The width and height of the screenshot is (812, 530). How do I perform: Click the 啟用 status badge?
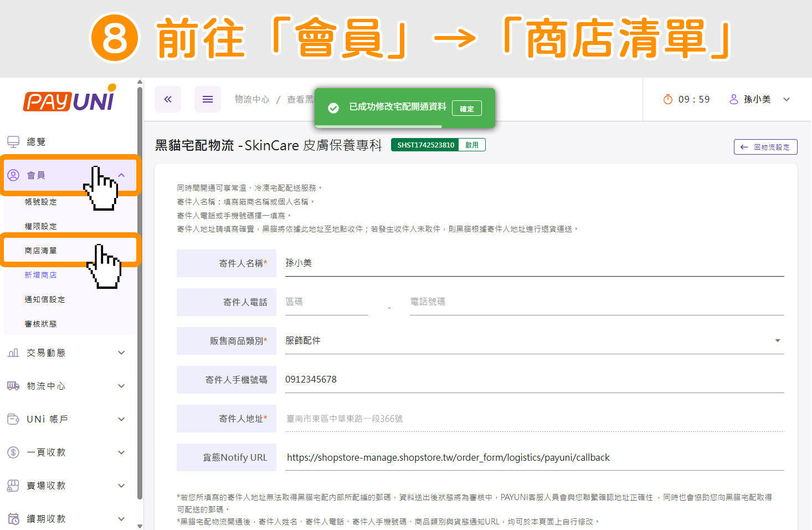(x=472, y=145)
